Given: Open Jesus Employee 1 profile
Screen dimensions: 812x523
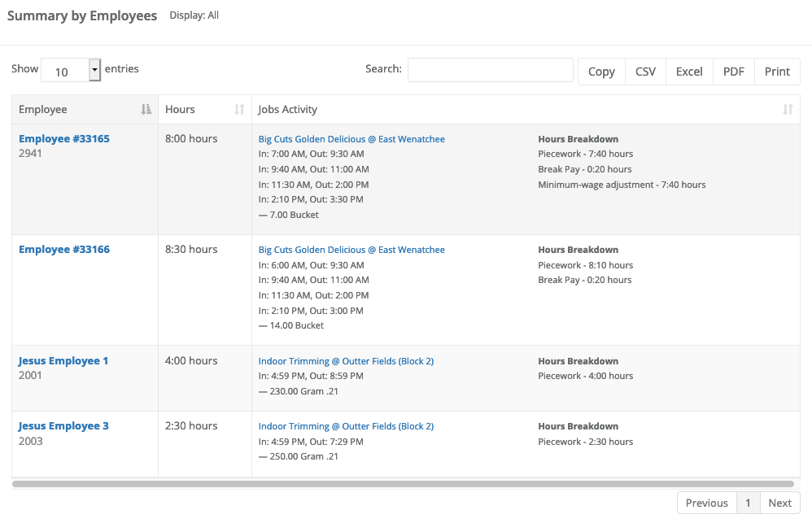Looking at the screenshot, I should point(63,361).
